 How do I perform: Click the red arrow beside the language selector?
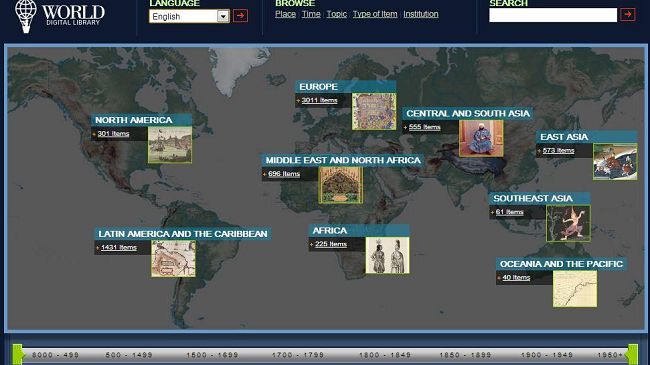pyautogui.click(x=240, y=16)
